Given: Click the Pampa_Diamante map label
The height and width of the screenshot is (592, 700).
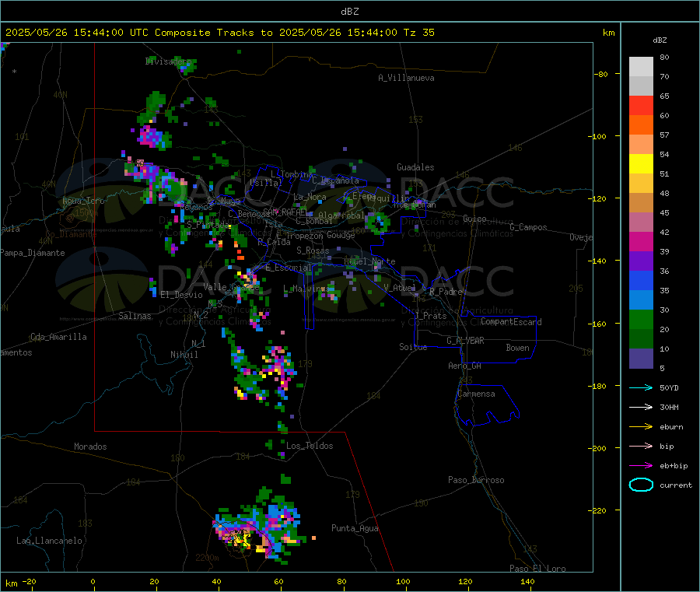Looking at the screenshot, I should pyautogui.click(x=33, y=253).
